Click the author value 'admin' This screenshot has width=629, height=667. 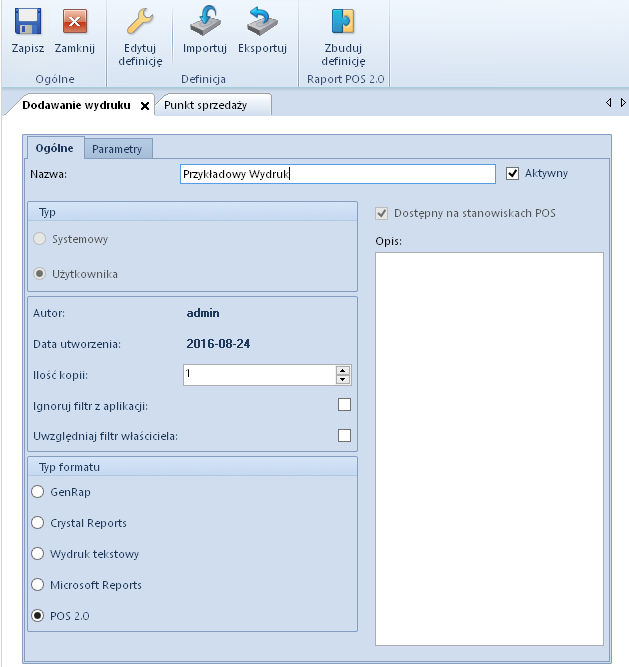[203, 313]
